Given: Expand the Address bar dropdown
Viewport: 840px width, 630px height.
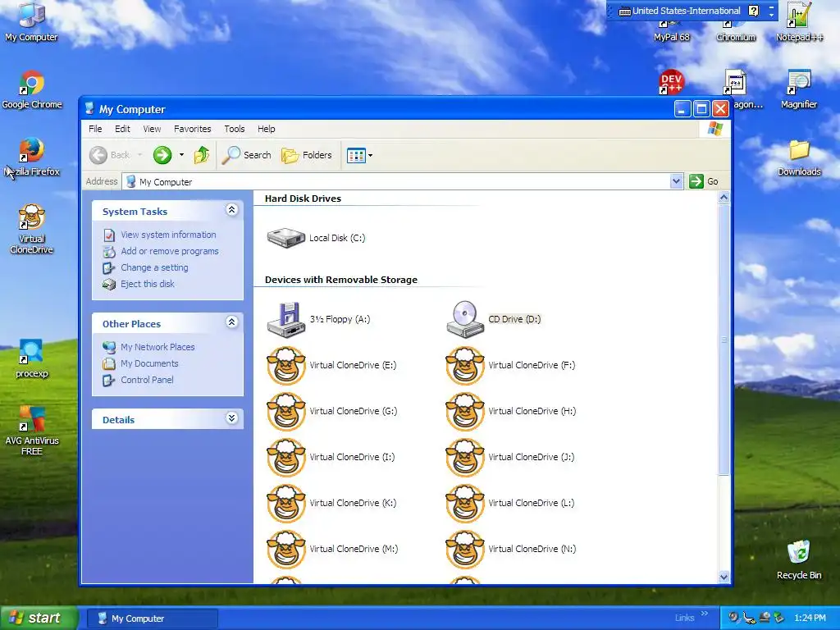Looking at the screenshot, I should click(x=676, y=181).
